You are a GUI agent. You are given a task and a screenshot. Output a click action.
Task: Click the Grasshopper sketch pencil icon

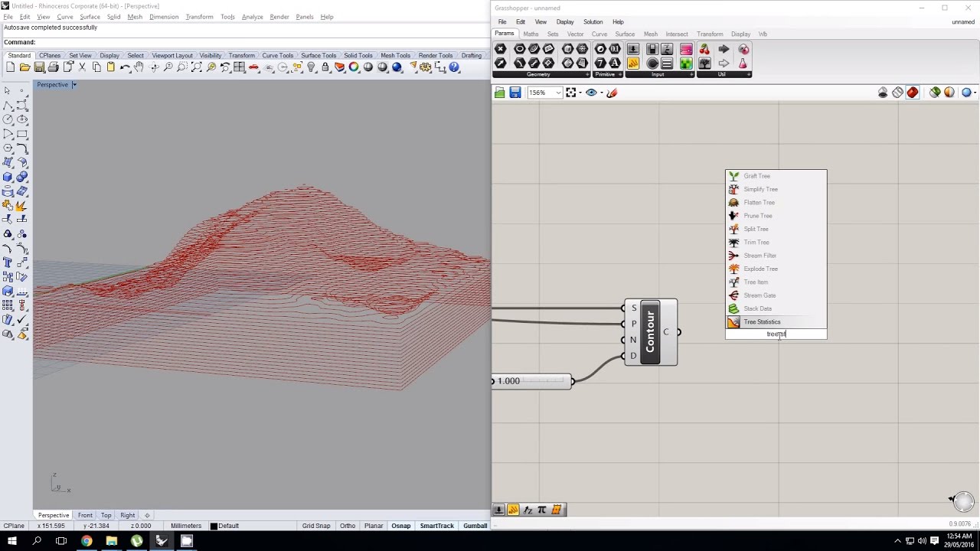point(612,93)
